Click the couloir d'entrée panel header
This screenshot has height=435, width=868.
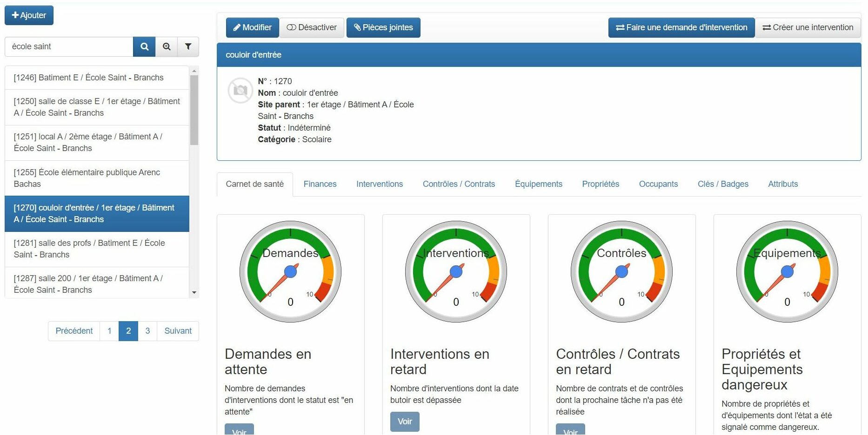tap(539, 55)
